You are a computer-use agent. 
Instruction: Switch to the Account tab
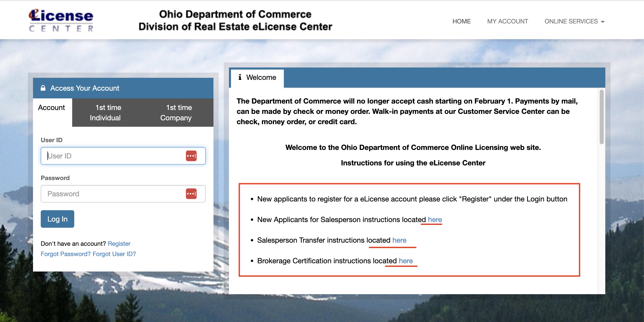(x=52, y=107)
